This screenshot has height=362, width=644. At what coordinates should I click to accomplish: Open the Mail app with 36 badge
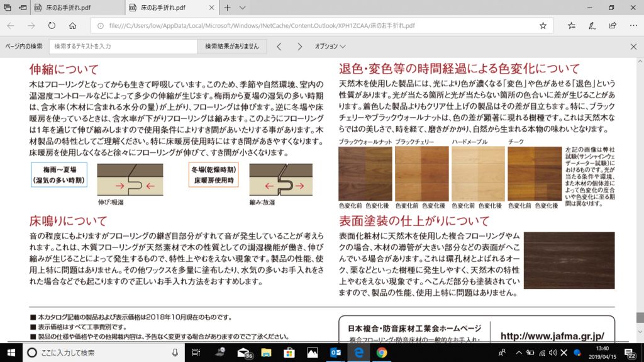244,353
